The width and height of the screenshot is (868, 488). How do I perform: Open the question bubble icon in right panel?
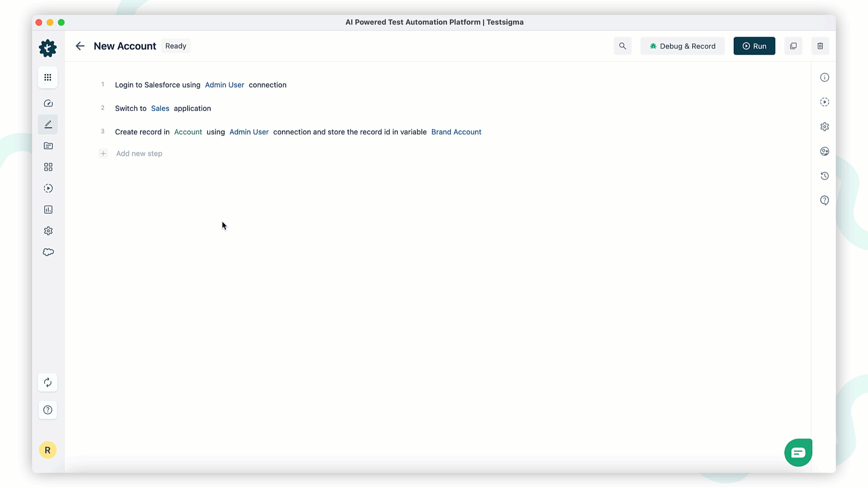tap(825, 201)
